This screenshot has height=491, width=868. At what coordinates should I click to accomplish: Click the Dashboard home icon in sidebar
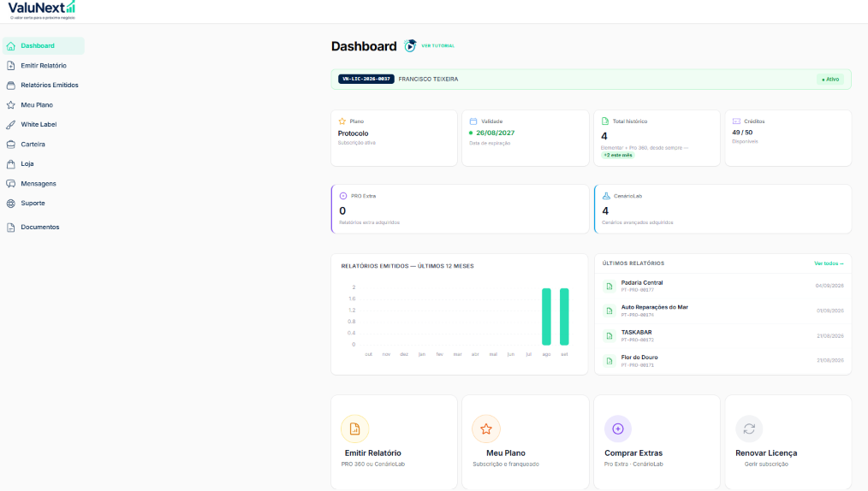coord(10,46)
